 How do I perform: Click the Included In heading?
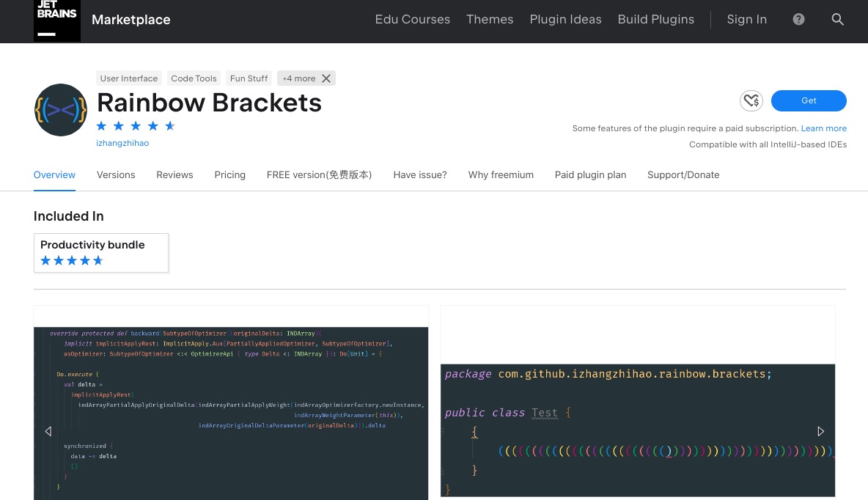[x=69, y=216]
